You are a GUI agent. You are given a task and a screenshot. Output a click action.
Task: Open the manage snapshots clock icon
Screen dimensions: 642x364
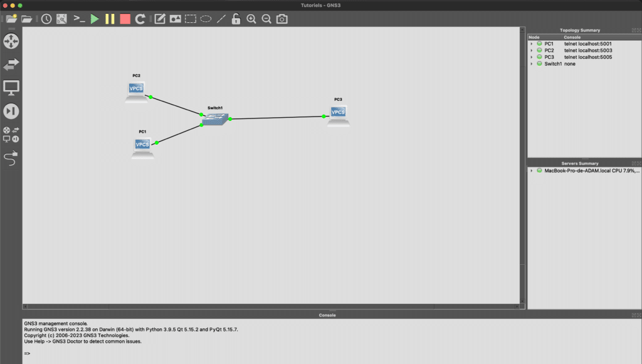pyautogui.click(x=46, y=19)
